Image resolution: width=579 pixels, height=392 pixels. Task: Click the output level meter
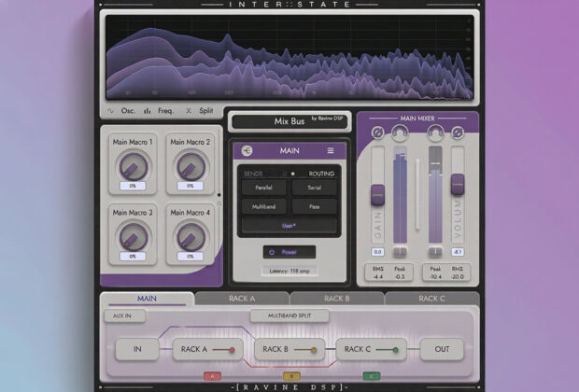[435, 196]
